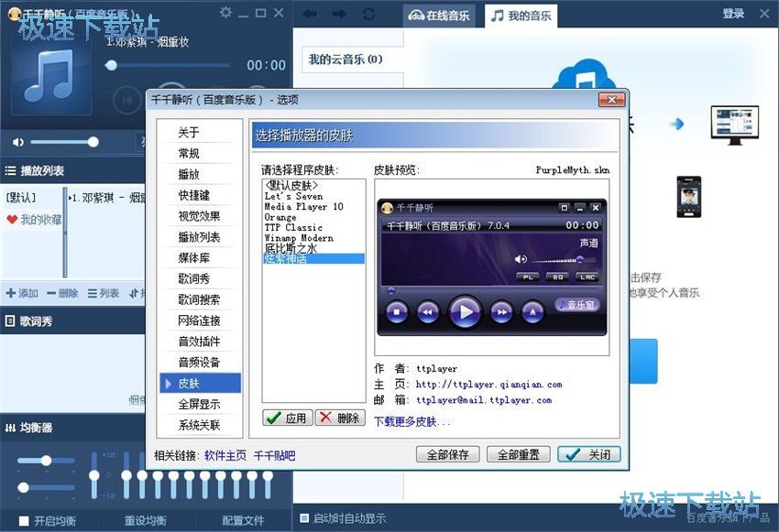Switch to 我的音乐 tab
The image size is (779, 532).
(521, 16)
